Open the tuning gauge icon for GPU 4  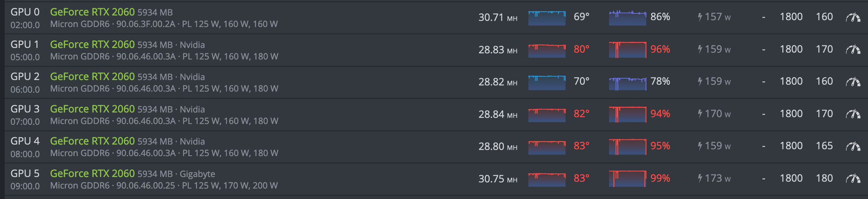point(853,146)
